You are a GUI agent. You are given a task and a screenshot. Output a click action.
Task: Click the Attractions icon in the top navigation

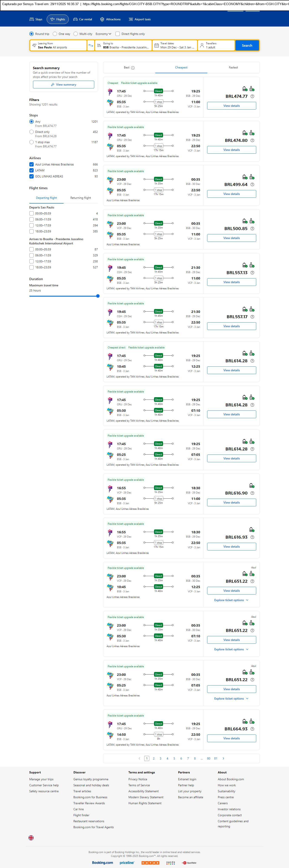coord(102,19)
